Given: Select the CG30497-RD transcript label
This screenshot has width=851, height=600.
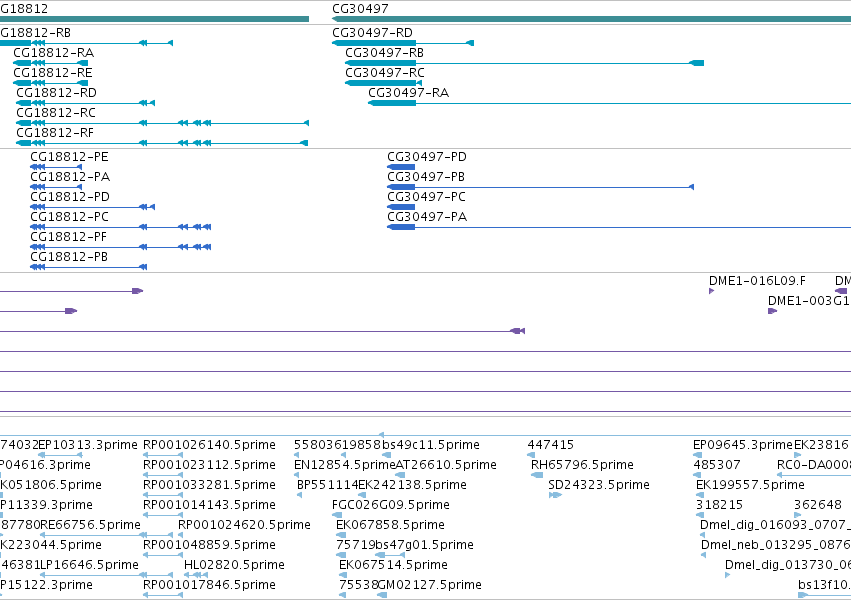Looking at the screenshot, I should [372, 33].
